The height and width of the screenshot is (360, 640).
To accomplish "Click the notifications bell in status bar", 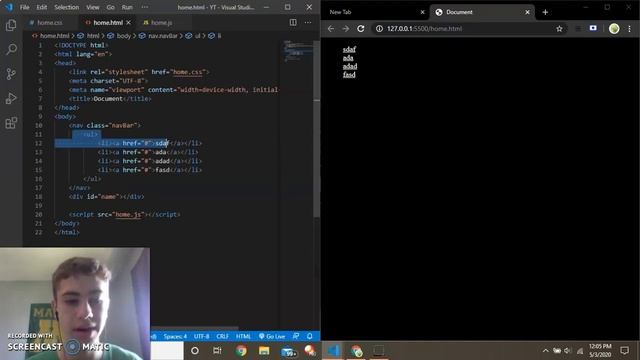I will coord(310,336).
